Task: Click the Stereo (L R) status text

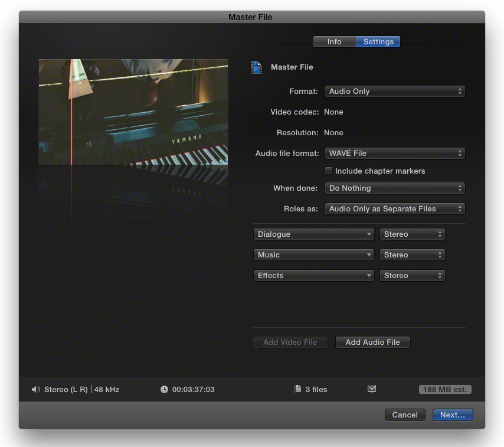Action: [x=66, y=390]
